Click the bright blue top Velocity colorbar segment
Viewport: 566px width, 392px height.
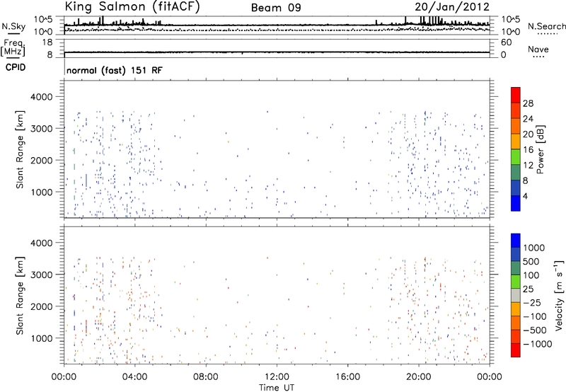pos(516,241)
